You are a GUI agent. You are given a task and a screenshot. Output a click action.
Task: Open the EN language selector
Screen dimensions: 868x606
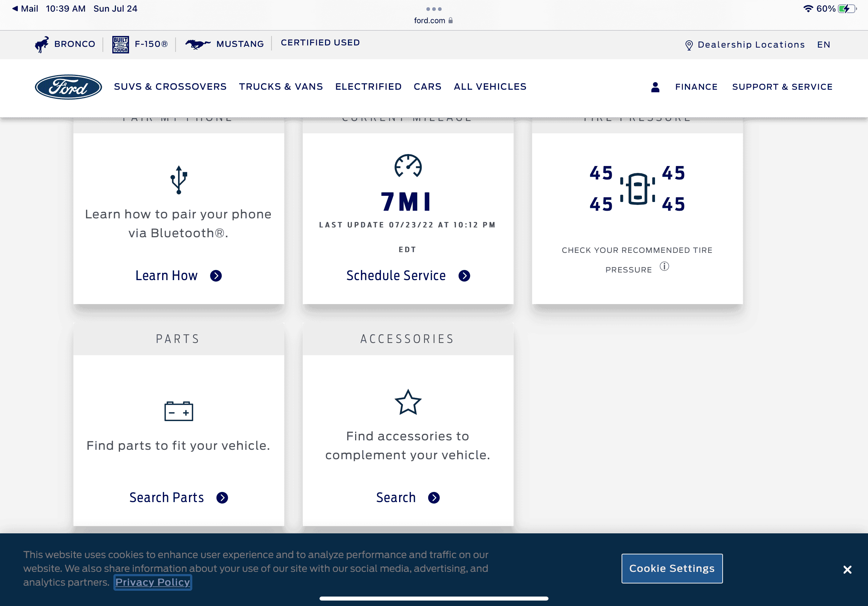pyautogui.click(x=823, y=45)
